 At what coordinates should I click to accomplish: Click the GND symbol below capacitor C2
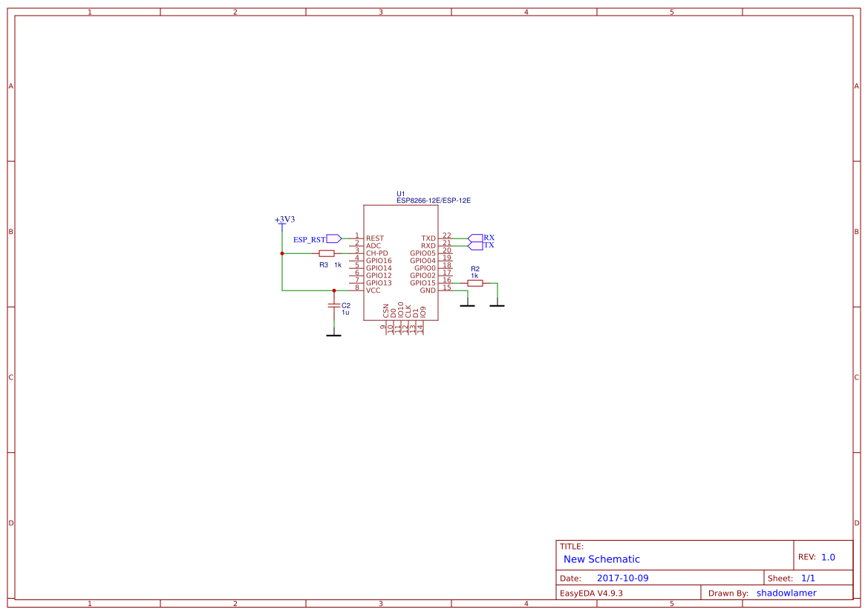[x=334, y=335]
